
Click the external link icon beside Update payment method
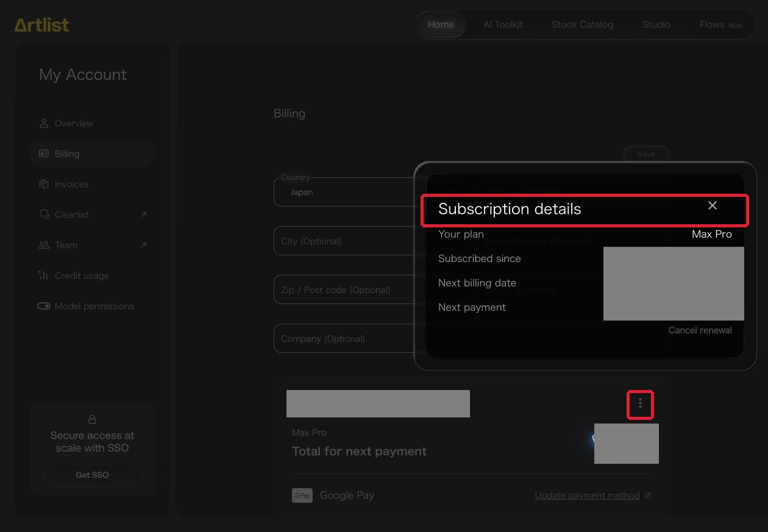[x=648, y=495]
